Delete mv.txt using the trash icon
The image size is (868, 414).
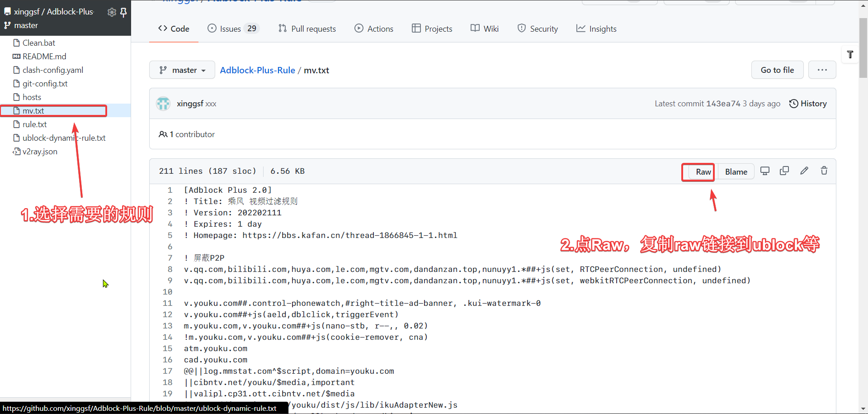824,171
